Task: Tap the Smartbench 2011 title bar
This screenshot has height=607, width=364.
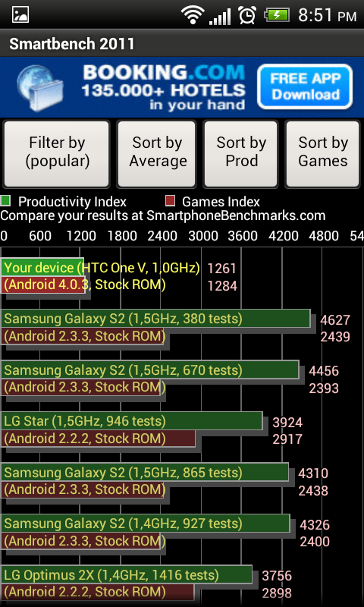Action: tap(182, 43)
